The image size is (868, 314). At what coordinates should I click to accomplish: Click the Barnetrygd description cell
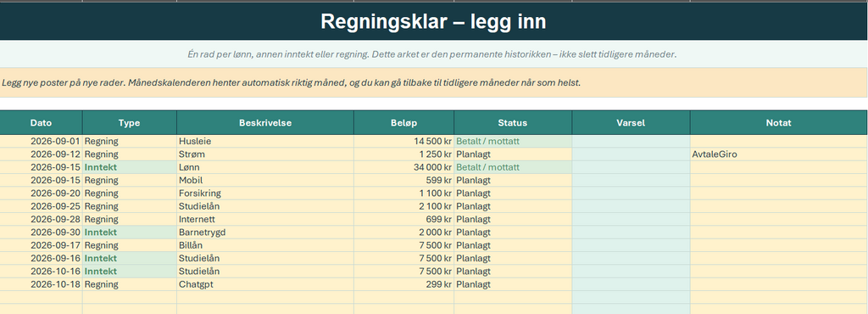tap(265, 233)
